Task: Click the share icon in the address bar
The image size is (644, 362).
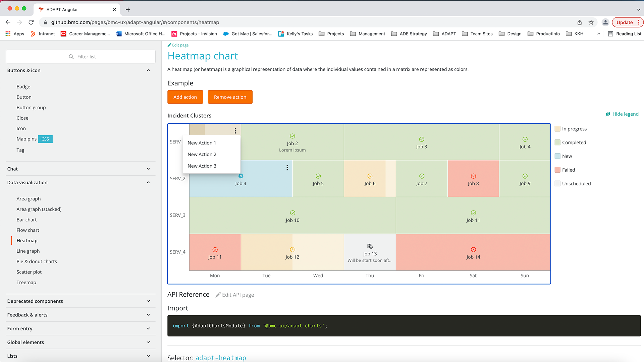Action: click(x=579, y=22)
